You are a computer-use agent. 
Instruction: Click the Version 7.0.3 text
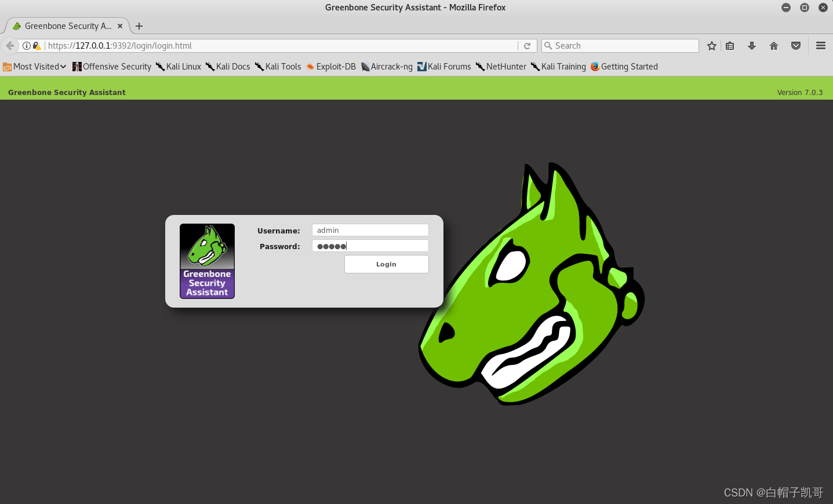point(800,92)
